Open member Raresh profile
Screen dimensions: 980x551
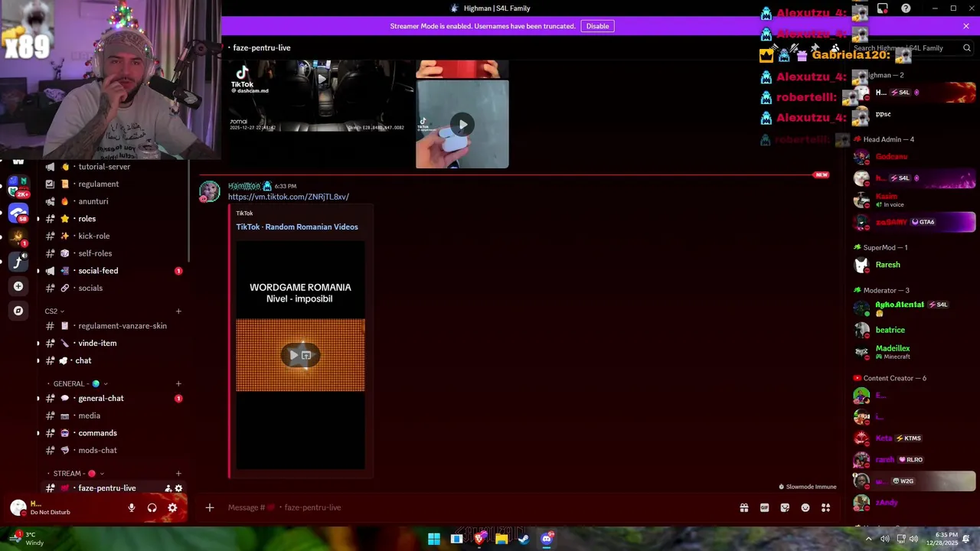[887, 265]
